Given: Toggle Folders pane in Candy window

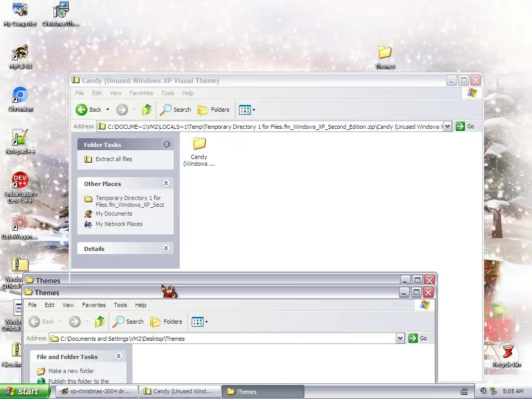Looking at the screenshot, I should [214, 110].
